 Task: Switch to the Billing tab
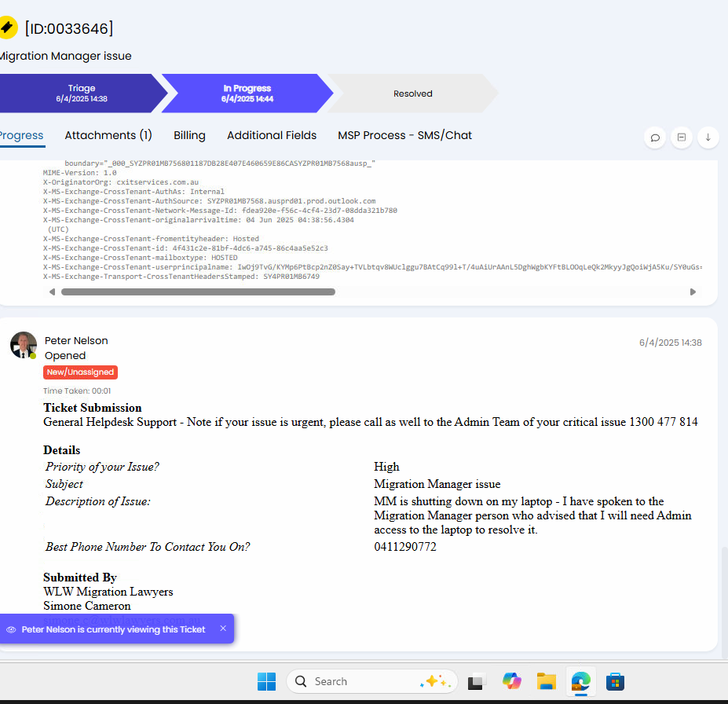click(x=189, y=135)
